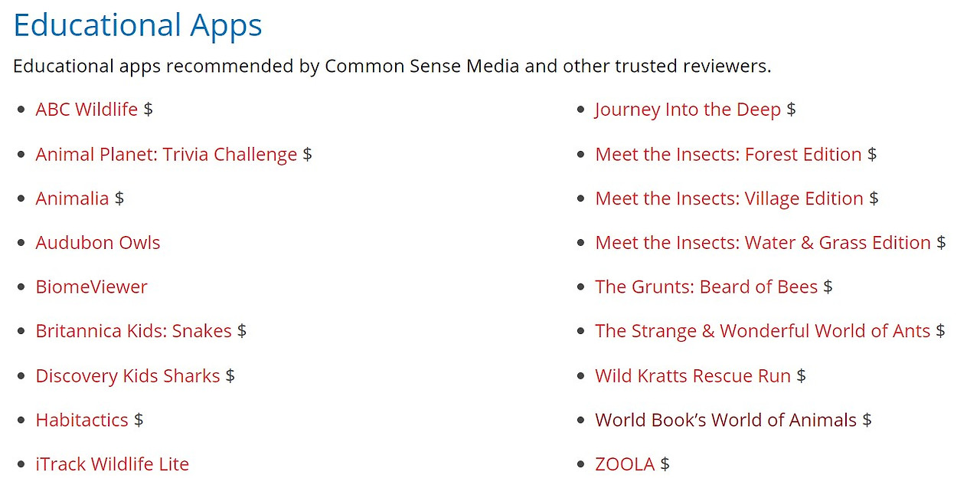Open the BiomeViewer link

point(91,287)
